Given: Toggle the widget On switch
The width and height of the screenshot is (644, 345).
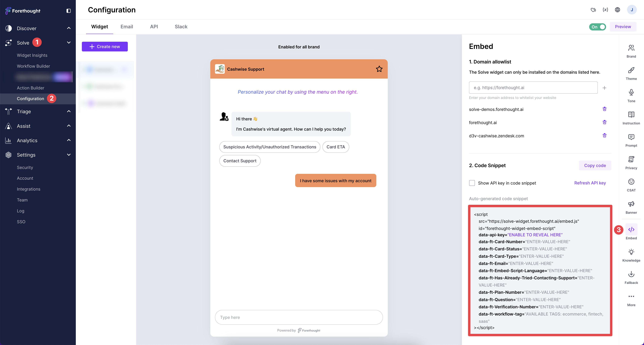Looking at the screenshot, I should click(598, 27).
